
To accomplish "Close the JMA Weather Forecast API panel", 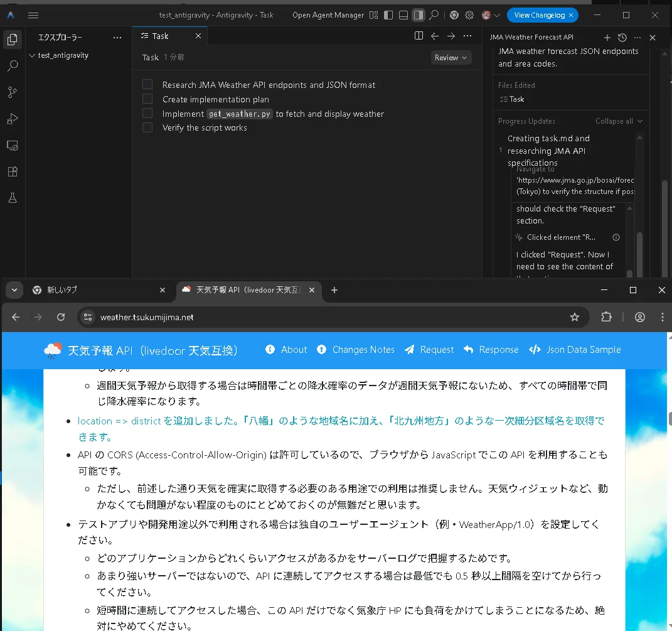I will click(653, 38).
